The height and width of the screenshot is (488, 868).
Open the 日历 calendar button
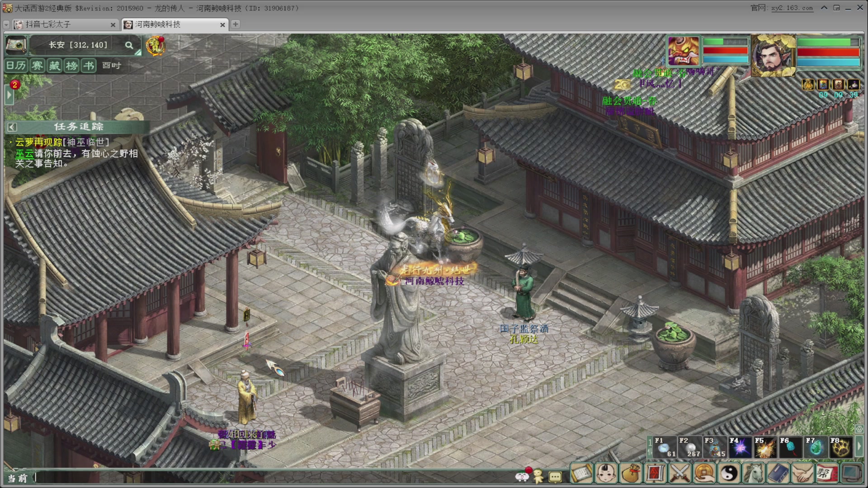16,66
